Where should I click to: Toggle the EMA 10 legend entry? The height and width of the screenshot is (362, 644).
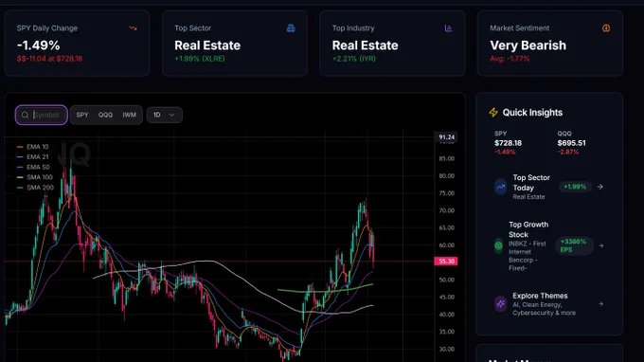tap(33, 147)
